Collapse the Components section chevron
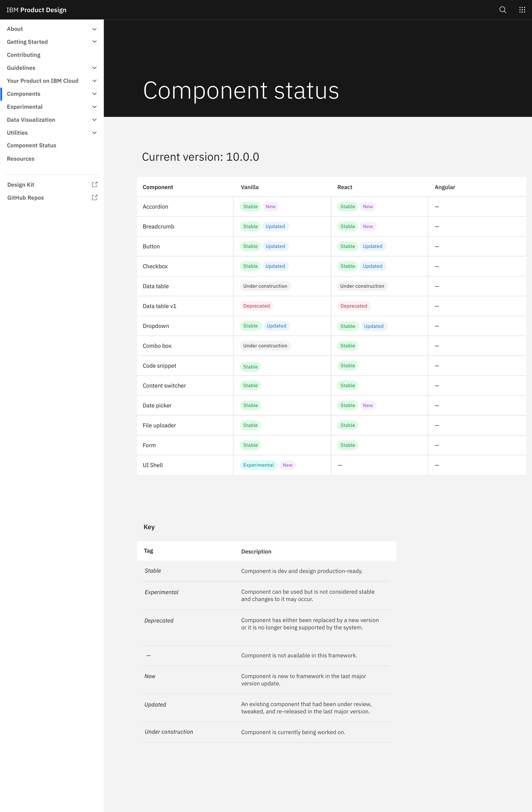532x812 pixels. pyautogui.click(x=94, y=94)
